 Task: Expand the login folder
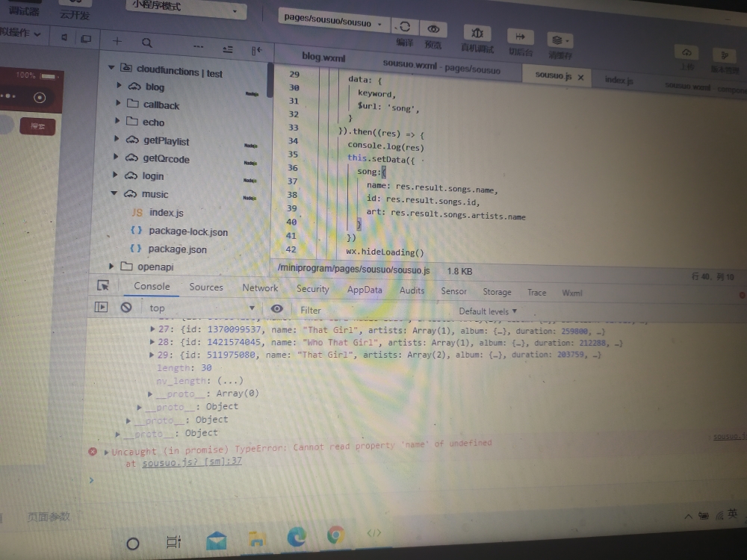115,175
